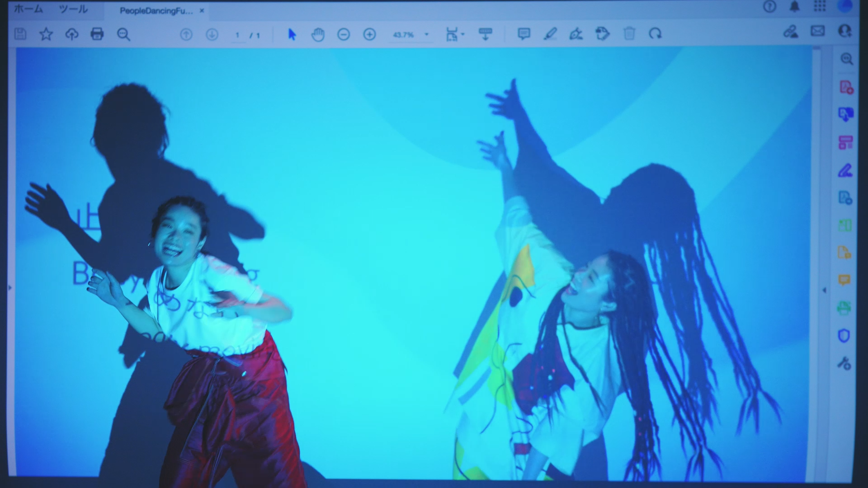Select the highlighter pen tool
This screenshot has height=488, width=868.
coord(550,34)
